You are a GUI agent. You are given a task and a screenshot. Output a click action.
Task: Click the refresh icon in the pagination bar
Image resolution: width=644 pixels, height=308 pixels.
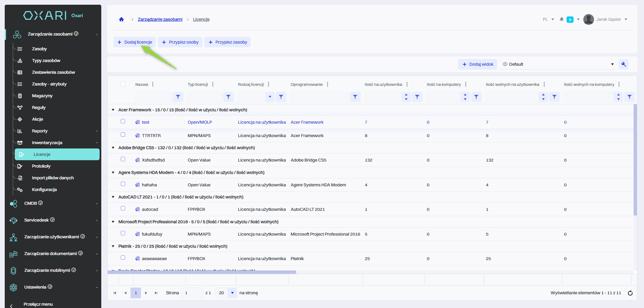tap(630, 293)
